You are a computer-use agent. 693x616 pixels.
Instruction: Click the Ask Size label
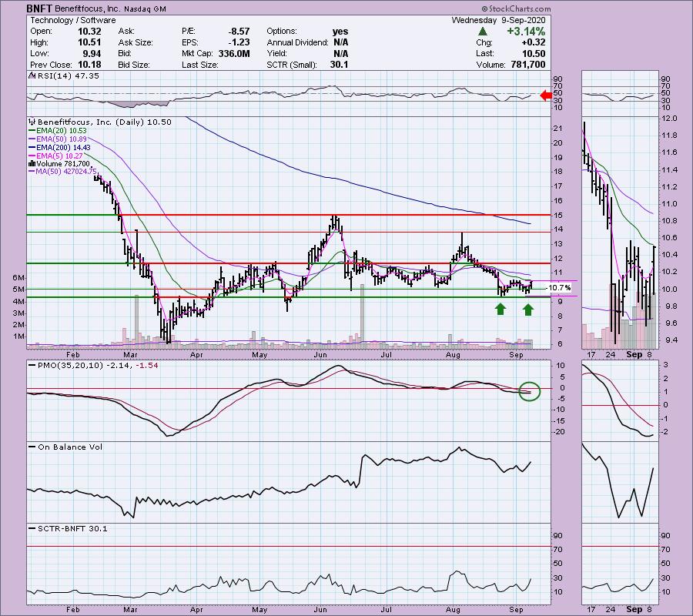(136, 42)
